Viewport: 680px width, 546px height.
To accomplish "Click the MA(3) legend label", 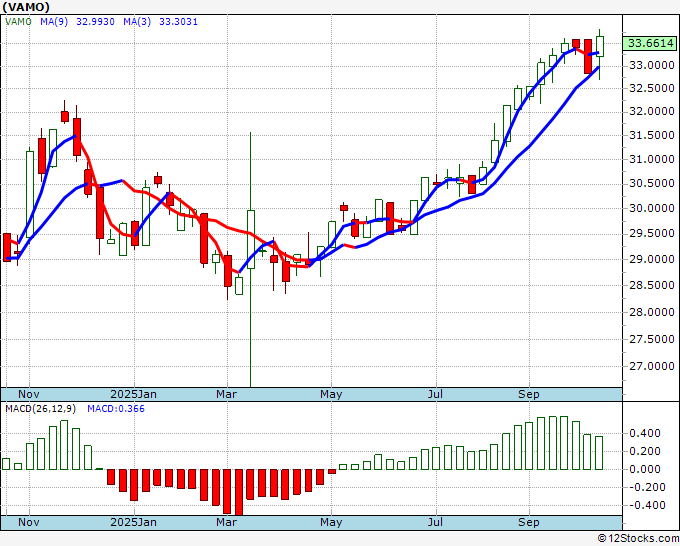I will [137, 22].
